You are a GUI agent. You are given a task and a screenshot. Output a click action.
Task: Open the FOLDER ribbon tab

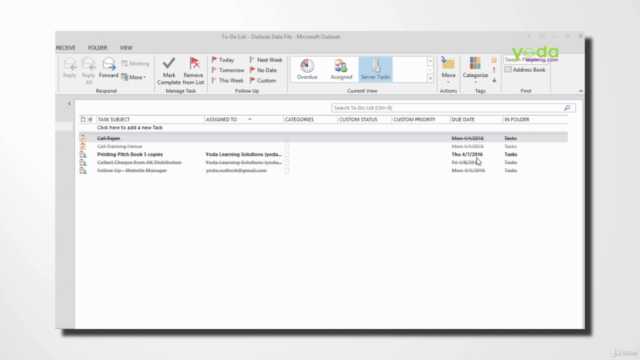pos(98,48)
